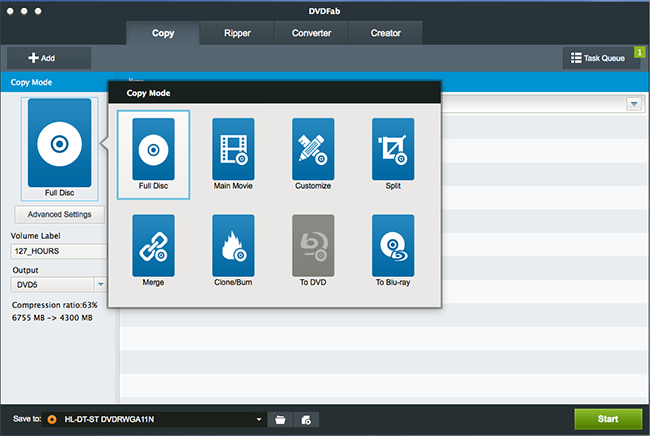Click the Output caption
Screen dimensions: 650x436
click(25, 270)
